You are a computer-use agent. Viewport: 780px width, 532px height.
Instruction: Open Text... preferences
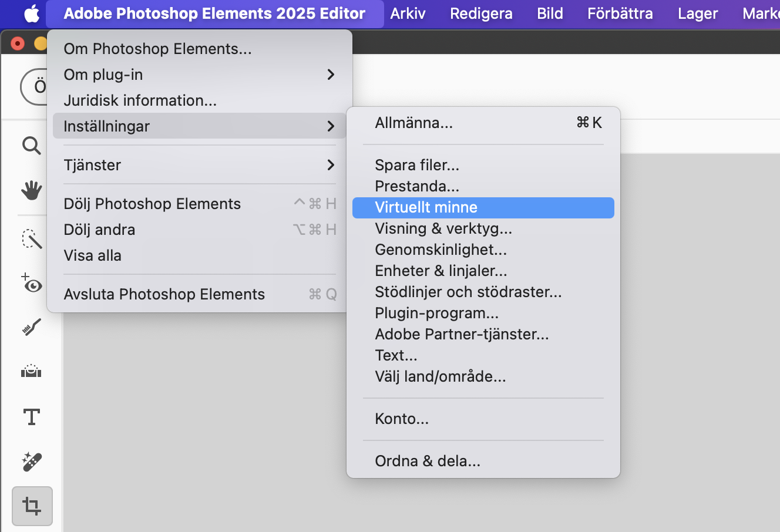pos(483,355)
